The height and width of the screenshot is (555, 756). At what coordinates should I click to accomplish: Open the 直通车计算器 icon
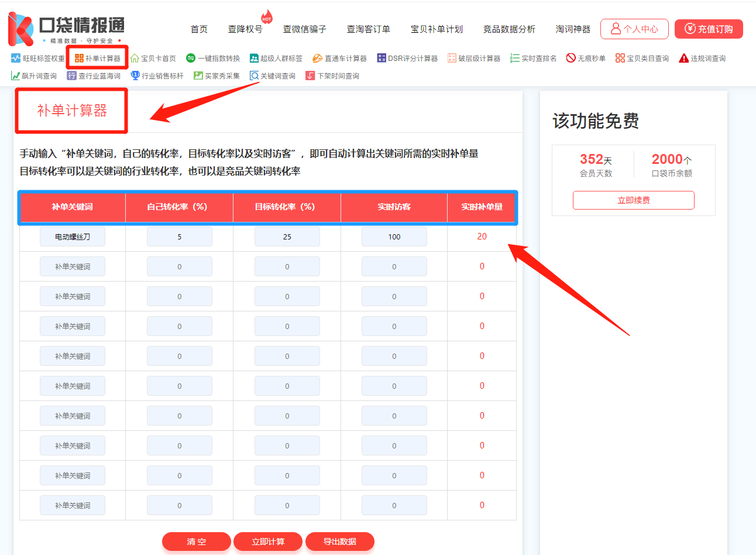point(317,58)
